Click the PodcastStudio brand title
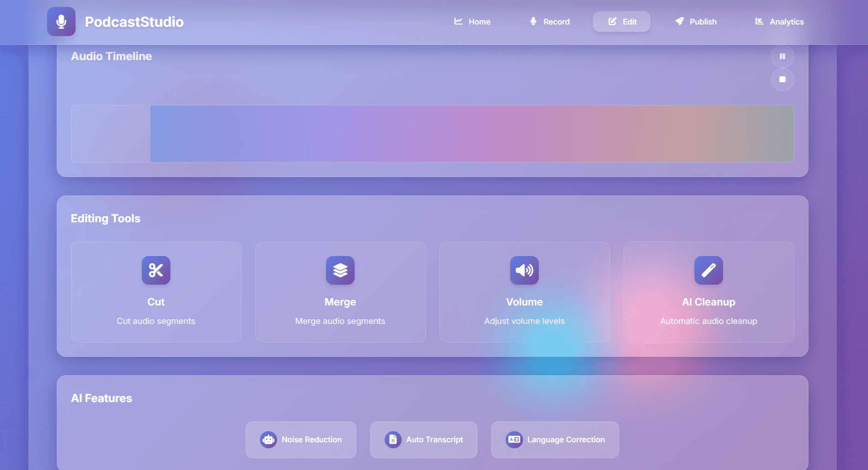Image resolution: width=868 pixels, height=470 pixels. click(x=134, y=22)
